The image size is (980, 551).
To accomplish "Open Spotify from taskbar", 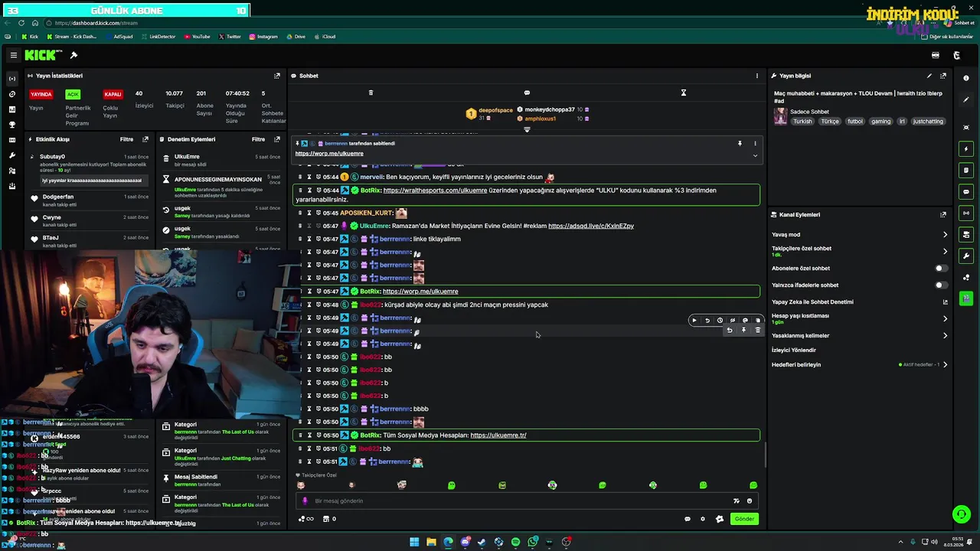I will coord(515,542).
